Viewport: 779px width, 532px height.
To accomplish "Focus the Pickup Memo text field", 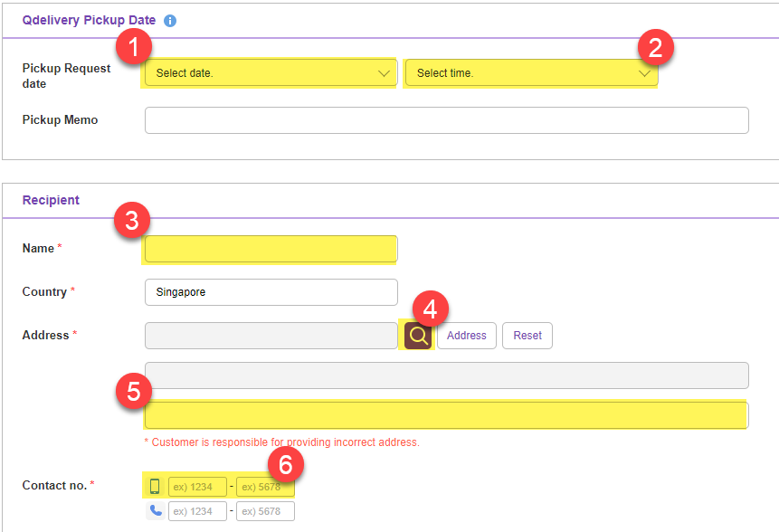I will point(447,120).
